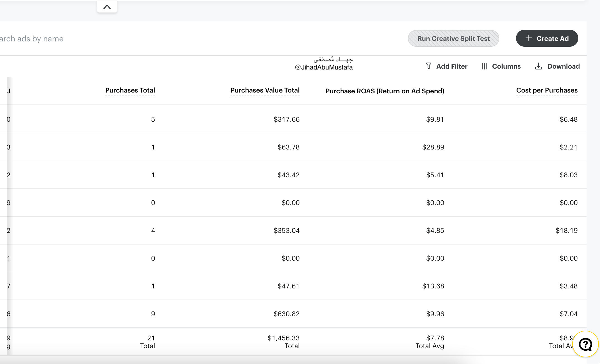This screenshot has height=364, width=600.
Task: Open the Columns icon selector
Action: point(484,66)
